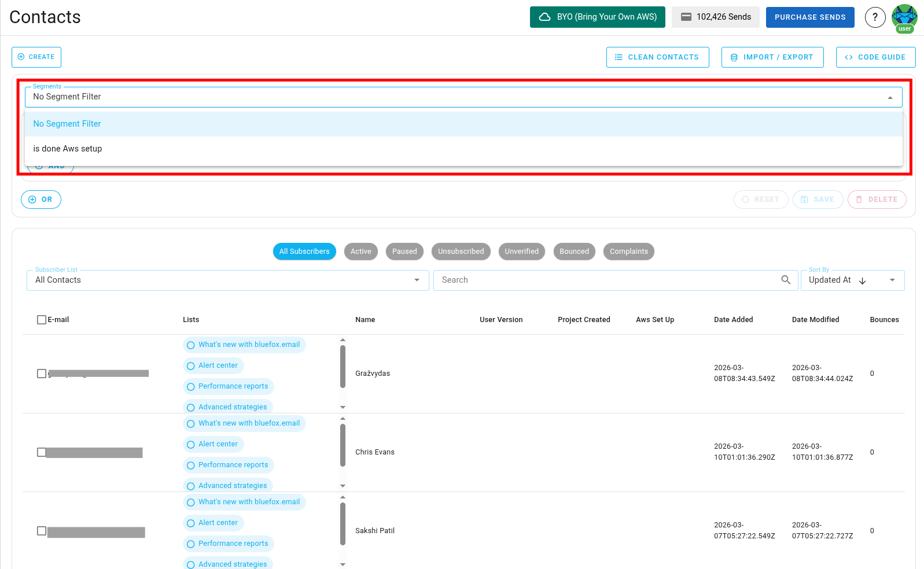Click lists scroll-down arrow in Chris Evans row
The image size is (924, 569).
pyautogui.click(x=343, y=486)
